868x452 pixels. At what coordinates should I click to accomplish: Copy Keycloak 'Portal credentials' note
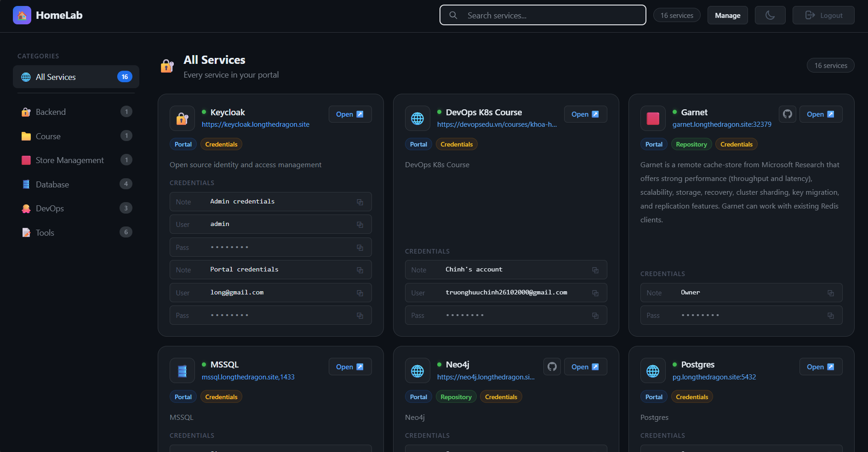pos(360,270)
